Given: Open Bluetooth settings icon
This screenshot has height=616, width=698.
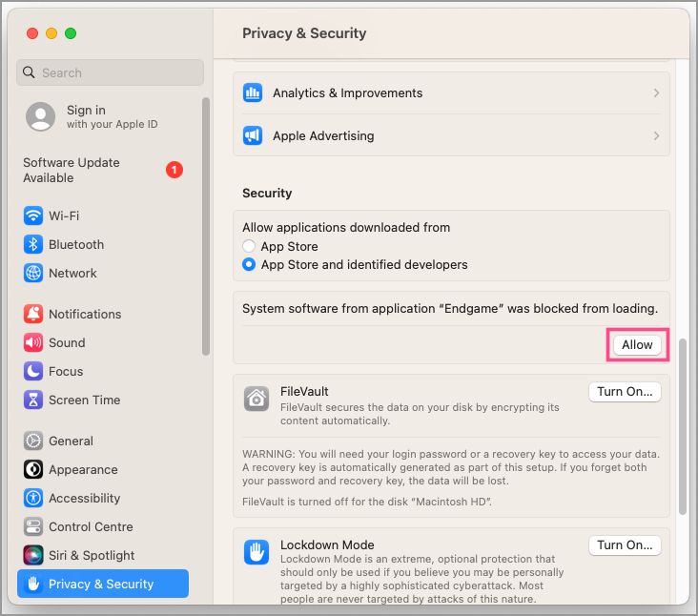Looking at the screenshot, I should pos(33,244).
